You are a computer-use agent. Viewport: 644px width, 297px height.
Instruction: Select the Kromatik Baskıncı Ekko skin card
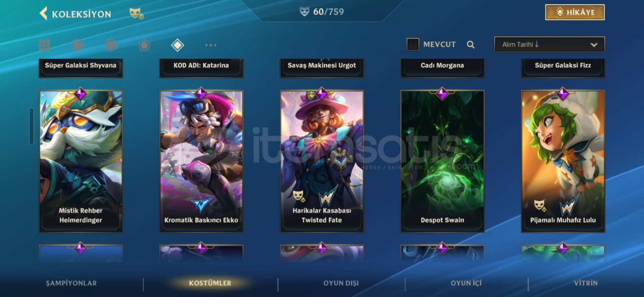[x=201, y=161]
